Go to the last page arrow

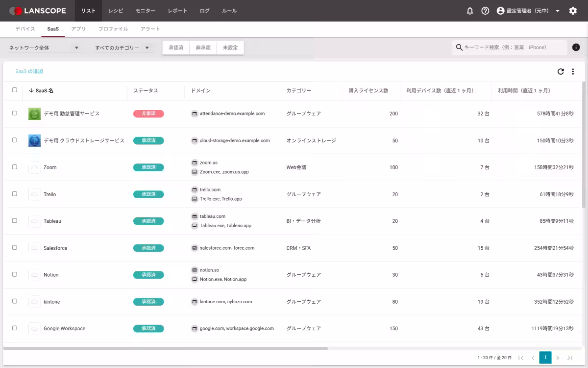pos(570,358)
